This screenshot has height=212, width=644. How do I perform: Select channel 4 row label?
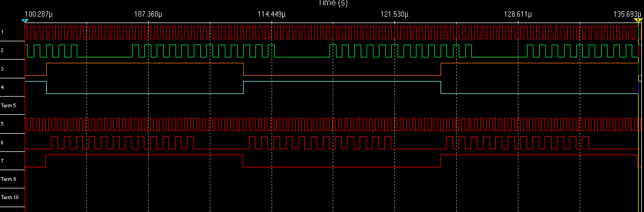pyautogui.click(x=3, y=87)
